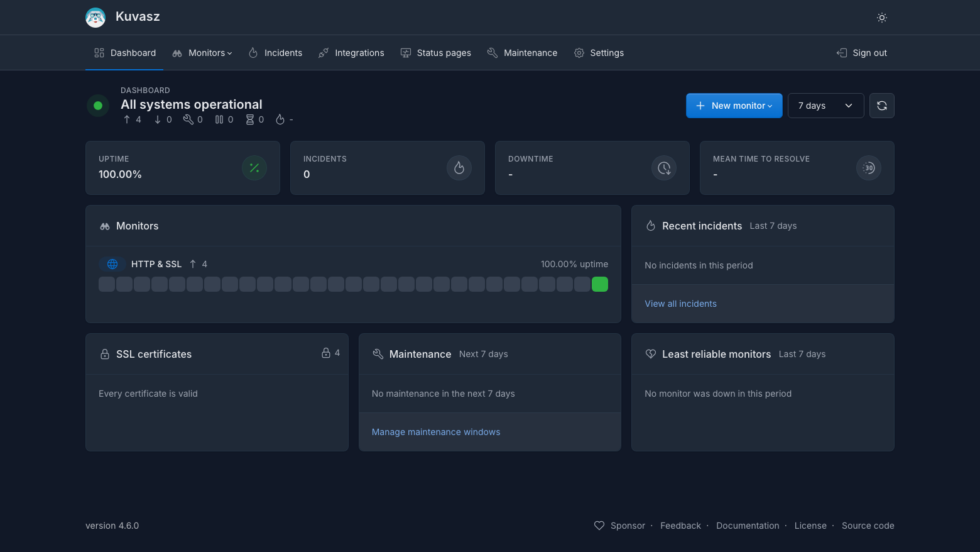Click "No incidents in this period" text
This screenshot has height=552, width=980.
699,265
